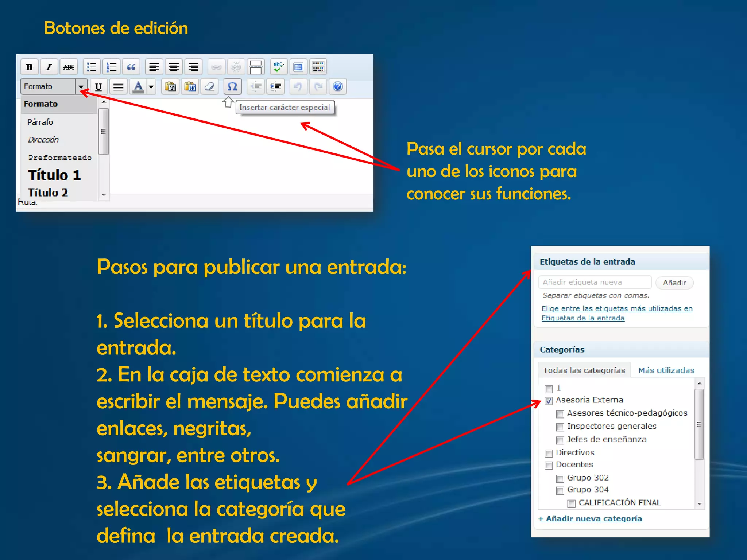Apply strikethrough with ABC icon
This screenshot has height=560, width=747.
pyautogui.click(x=69, y=67)
